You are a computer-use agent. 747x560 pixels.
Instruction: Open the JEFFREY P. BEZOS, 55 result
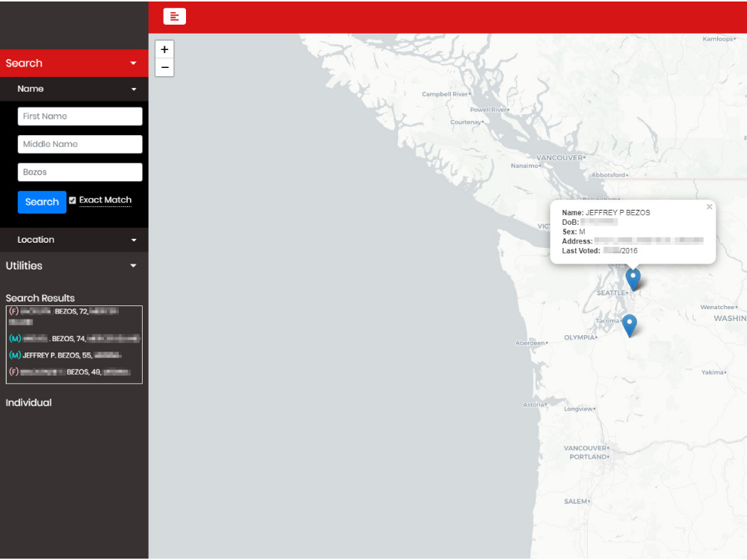coord(65,355)
